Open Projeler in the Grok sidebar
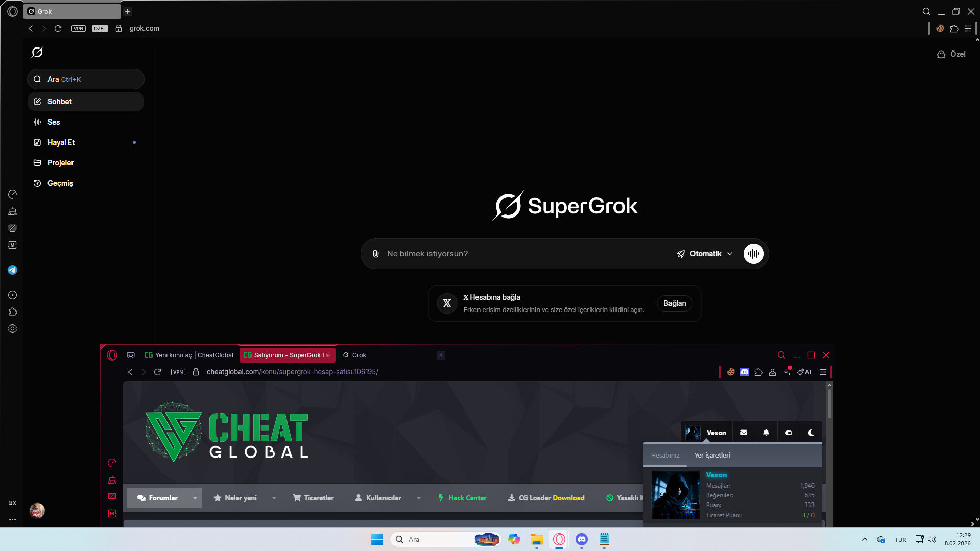Image resolution: width=980 pixels, height=551 pixels. [x=86, y=163]
